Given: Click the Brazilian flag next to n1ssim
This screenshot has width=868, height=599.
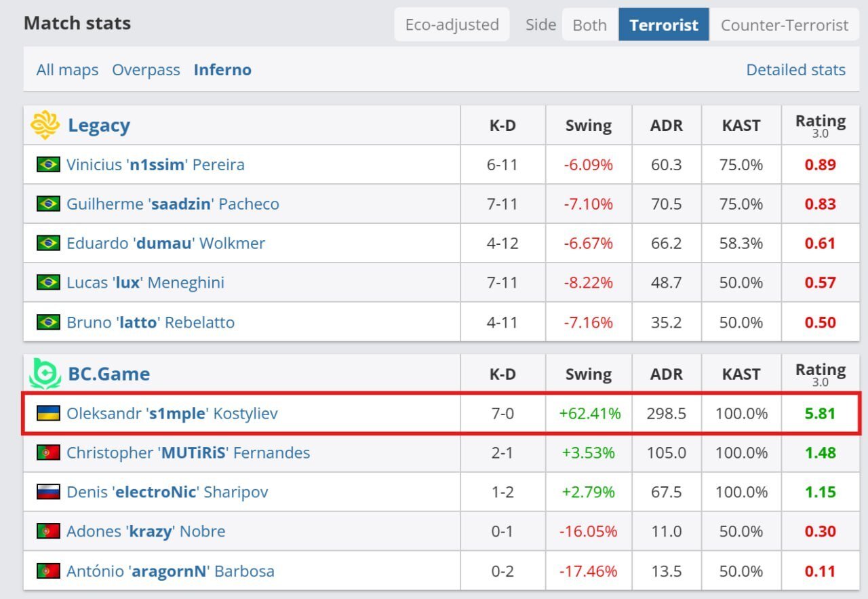Looking at the screenshot, I should pyautogui.click(x=48, y=164).
